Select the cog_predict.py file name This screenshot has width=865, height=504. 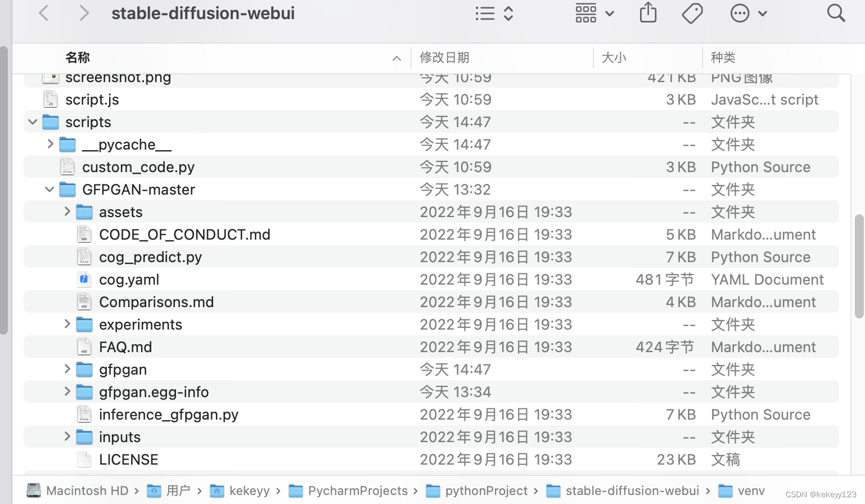(x=150, y=257)
